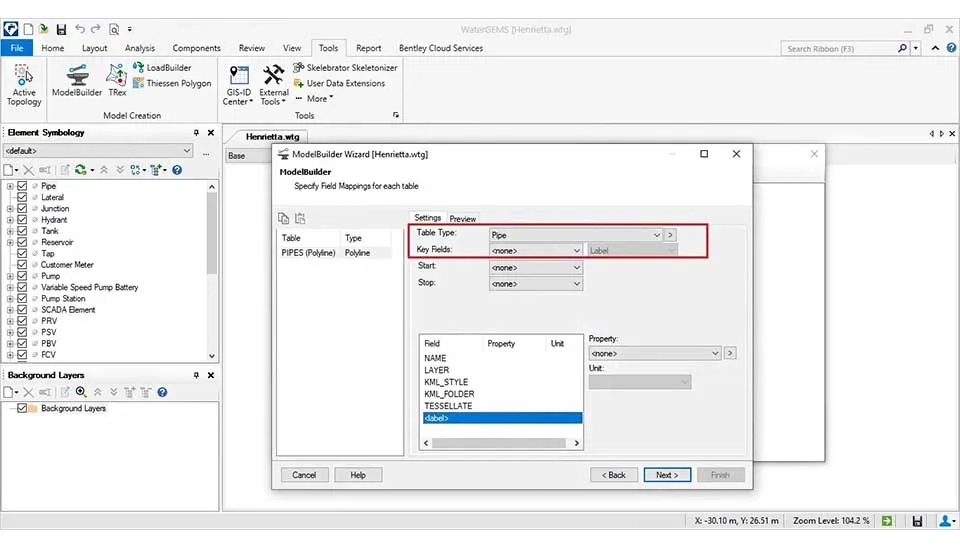Viewport: 960px width, 548px height.
Task: Open the Skelebrator Skeletonizer
Action: coord(345,68)
